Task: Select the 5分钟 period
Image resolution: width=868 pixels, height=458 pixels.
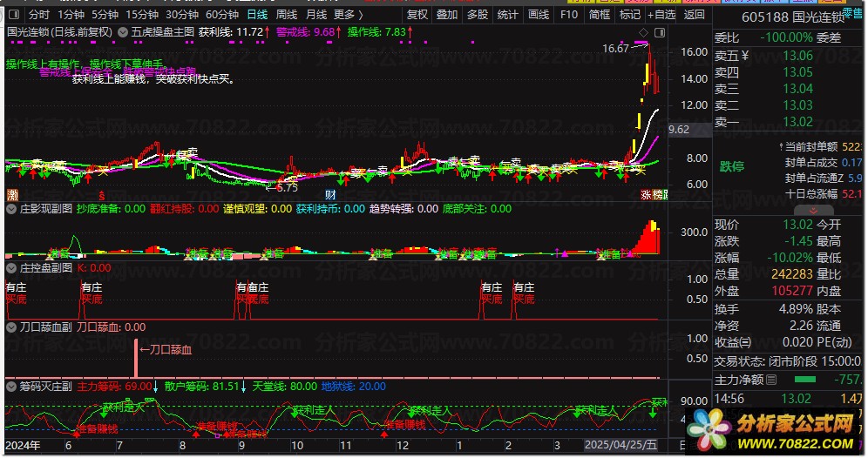Action: 105,15
